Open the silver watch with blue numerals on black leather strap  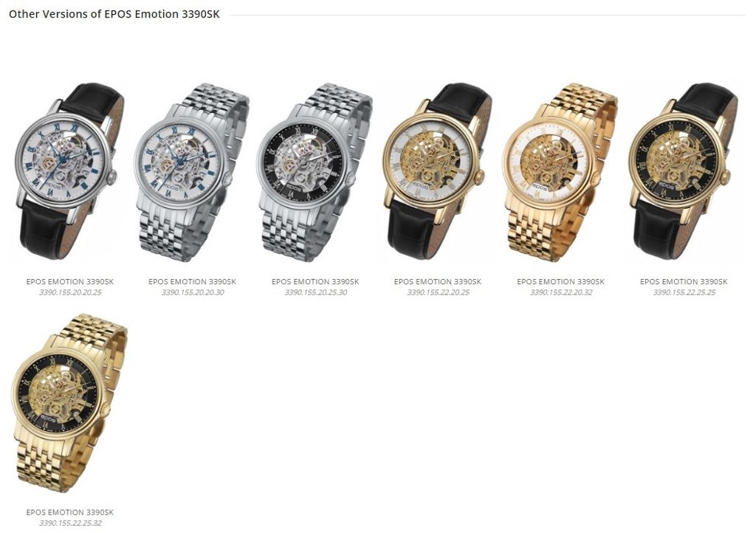click(69, 171)
